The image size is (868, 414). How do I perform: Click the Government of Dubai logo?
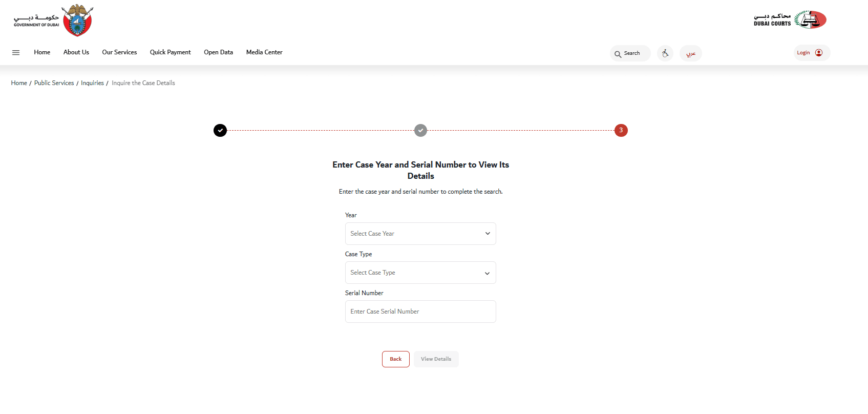[53, 20]
